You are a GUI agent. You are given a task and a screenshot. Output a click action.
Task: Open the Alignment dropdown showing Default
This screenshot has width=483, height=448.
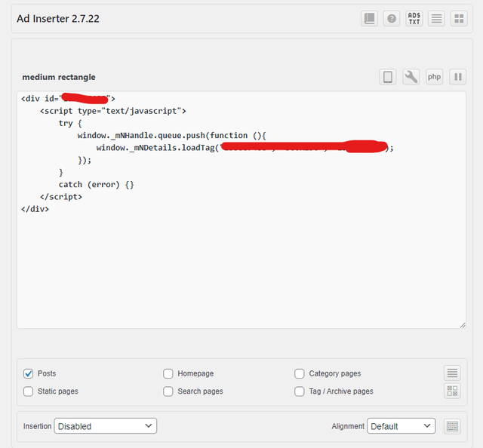coord(401,426)
